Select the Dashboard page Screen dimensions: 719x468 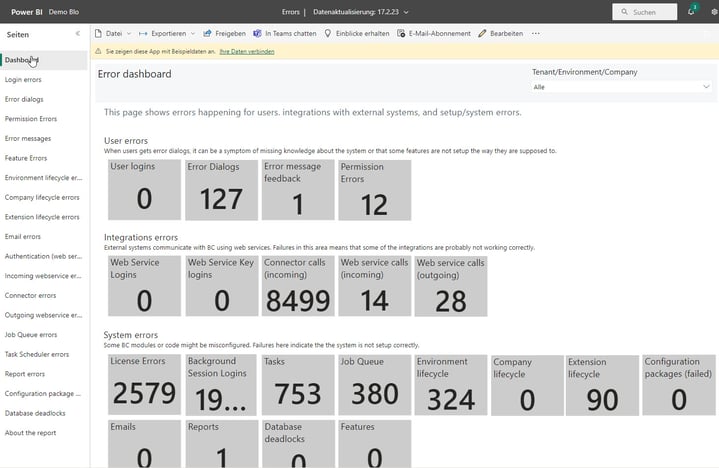pyautogui.click(x=44, y=60)
